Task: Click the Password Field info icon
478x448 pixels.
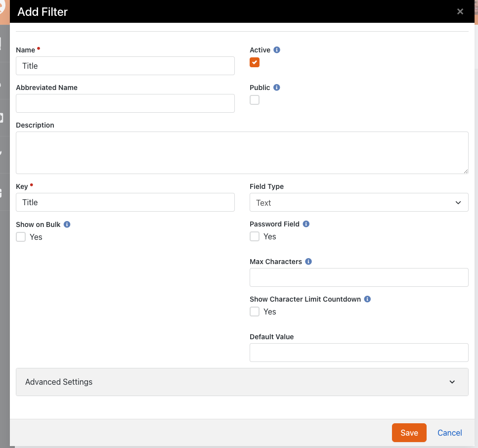Action: click(x=306, y=224)
